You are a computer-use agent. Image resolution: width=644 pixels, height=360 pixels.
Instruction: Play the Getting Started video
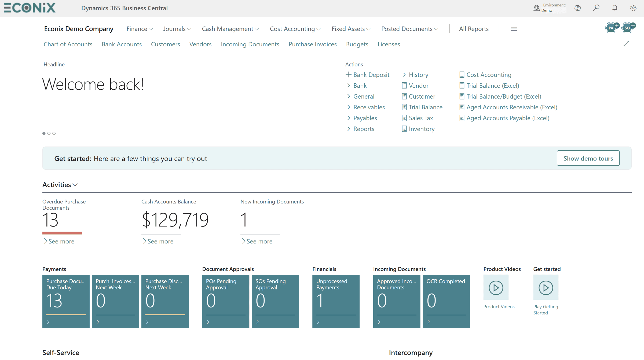point(546,288)
